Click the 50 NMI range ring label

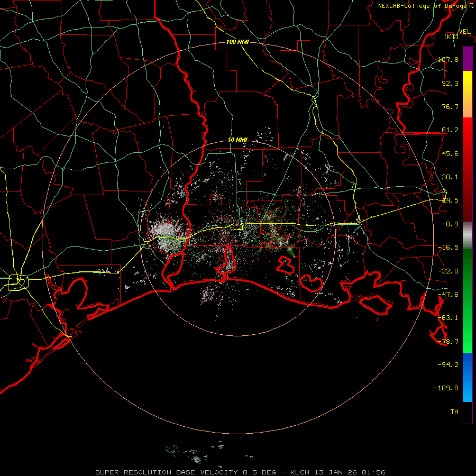coord(237,140)
